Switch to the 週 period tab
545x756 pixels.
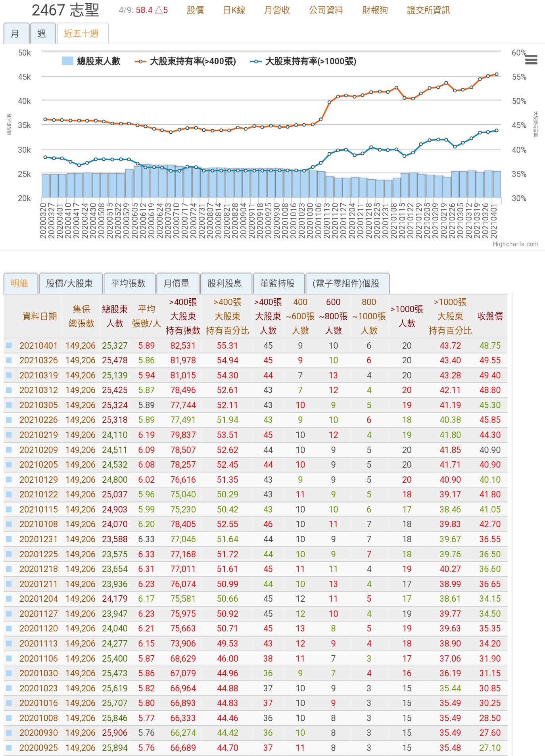pos(42,34)
